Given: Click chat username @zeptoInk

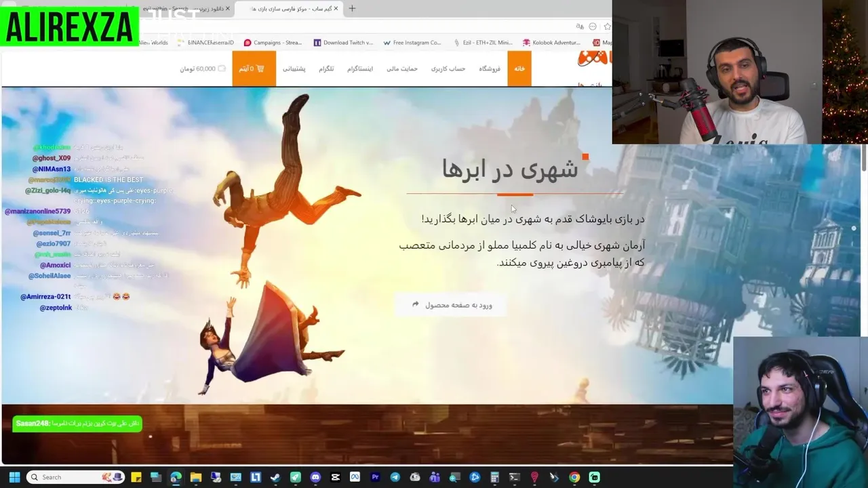Looking at the screenshot, I should [x=56, y=308].
